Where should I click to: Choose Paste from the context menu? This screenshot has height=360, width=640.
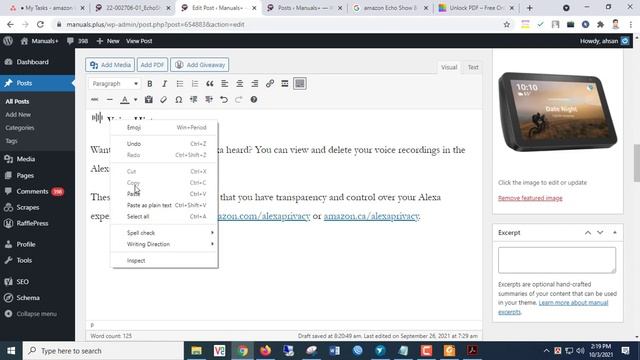click(164, 194)
